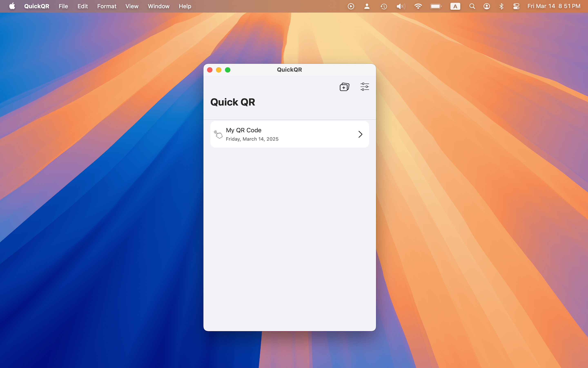Viewport: 588px width, 368px height.
Task: Open the Bluetooth menu
Action: coord(501,6)
